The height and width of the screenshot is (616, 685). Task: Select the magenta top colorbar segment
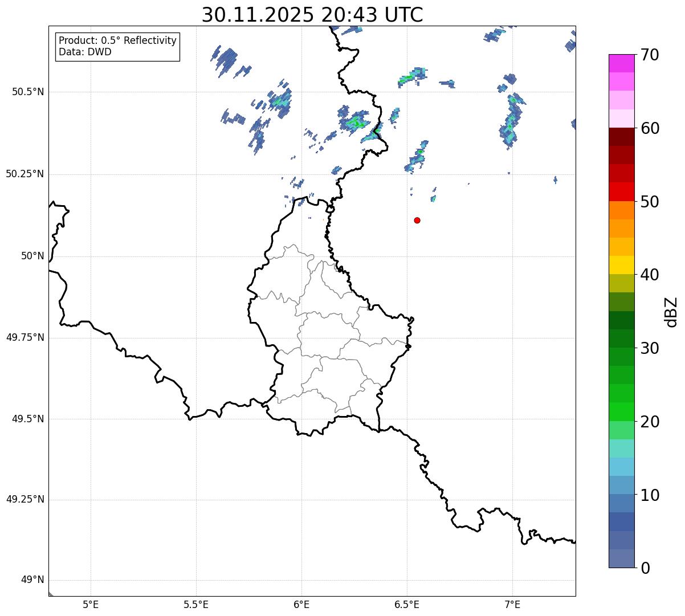625,63
